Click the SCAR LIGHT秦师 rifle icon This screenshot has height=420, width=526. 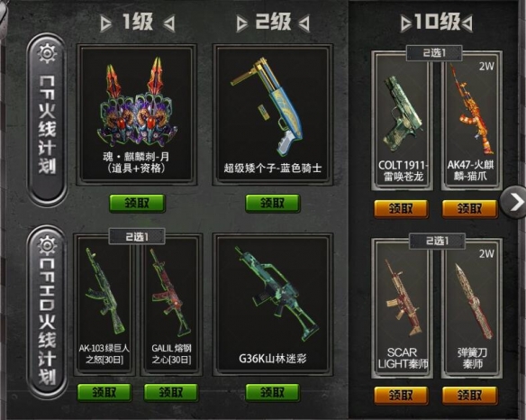pos(403,297)
